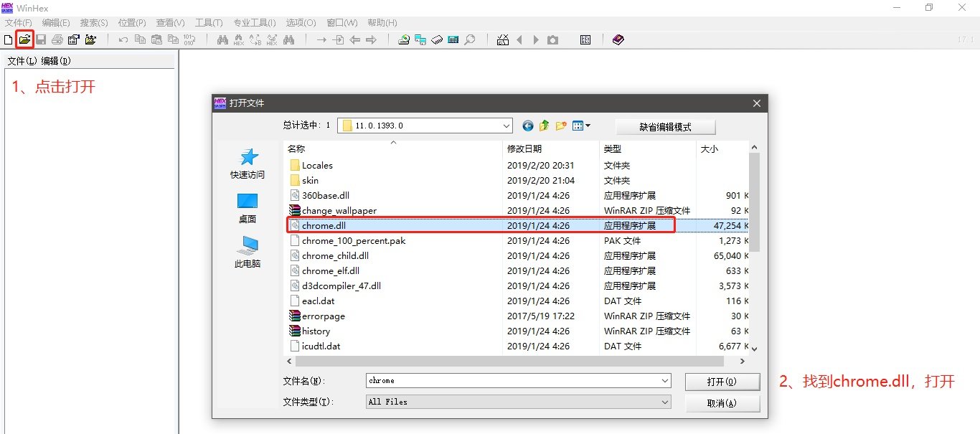Screen dimensions: 980x434
Task: Expand the All Files type dropdown
Action: click(664, 402)
